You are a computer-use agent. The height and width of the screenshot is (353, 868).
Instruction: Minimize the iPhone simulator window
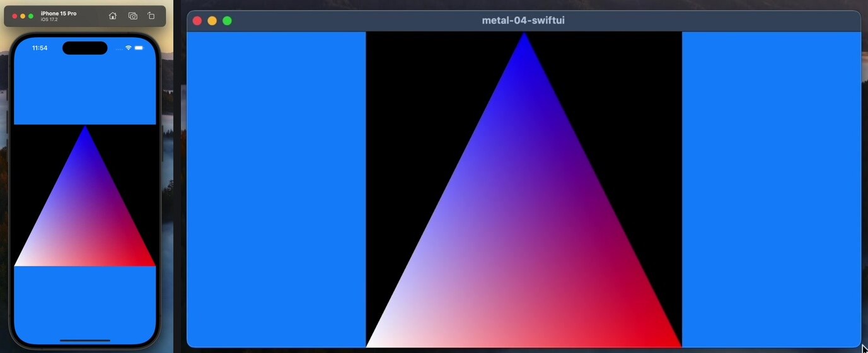click(23, 16)
